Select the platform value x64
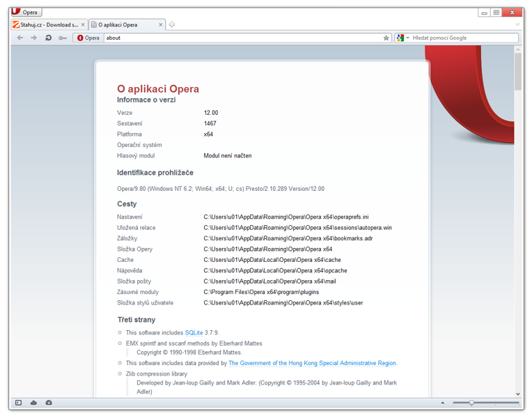 208,134
